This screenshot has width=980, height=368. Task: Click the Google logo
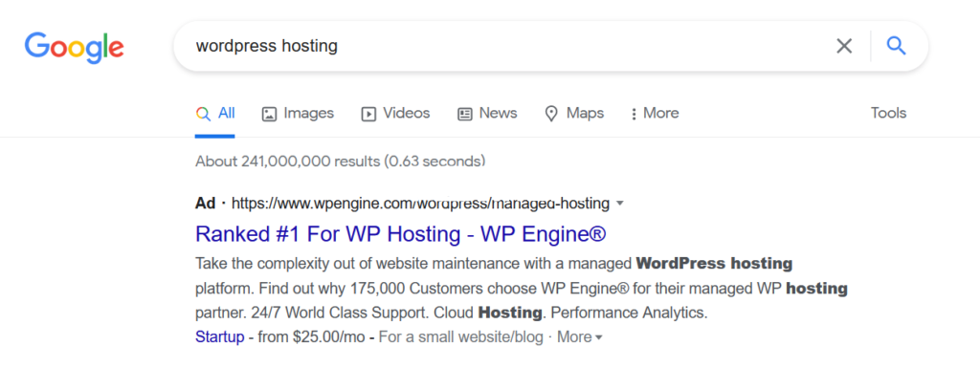[75, 48]
